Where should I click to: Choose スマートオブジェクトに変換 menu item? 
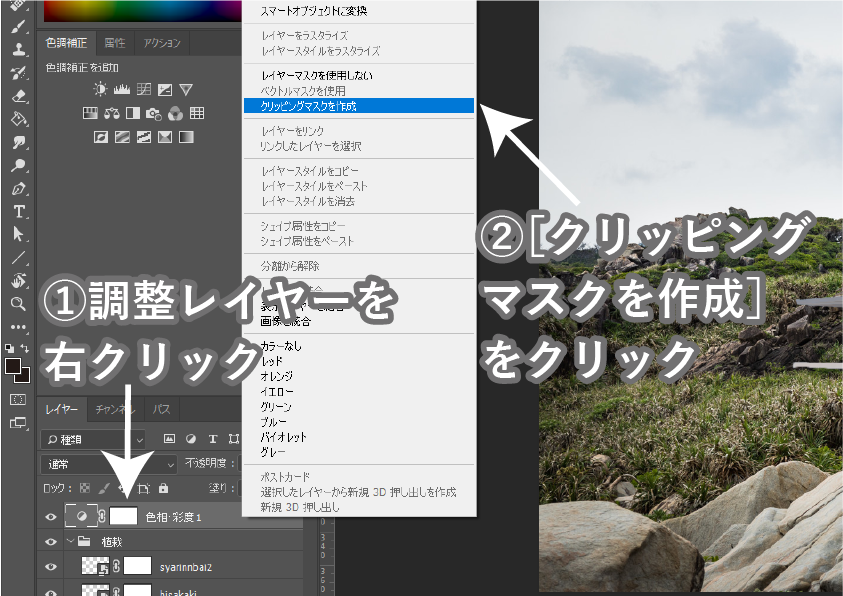(359, 11)
